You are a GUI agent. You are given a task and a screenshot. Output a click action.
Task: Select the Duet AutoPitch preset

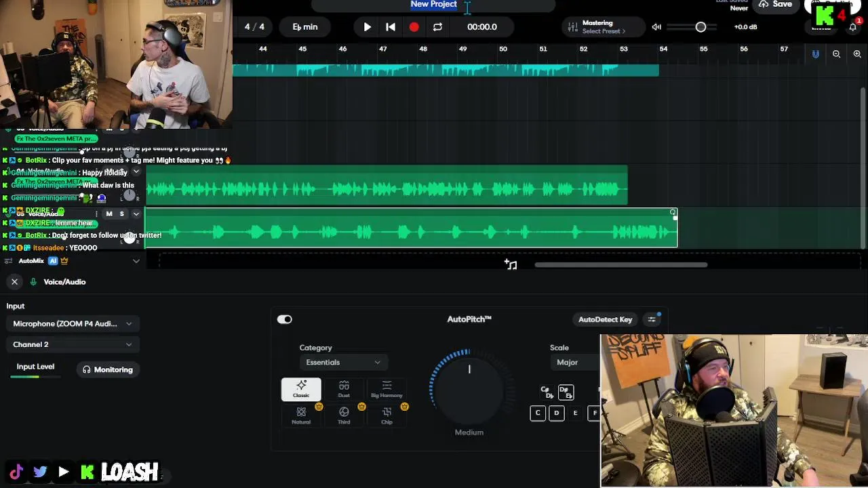tap(344, 390)
